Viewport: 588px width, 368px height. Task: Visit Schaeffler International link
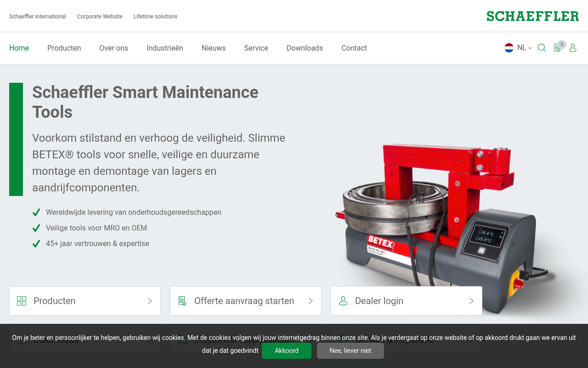click(38, 16)
